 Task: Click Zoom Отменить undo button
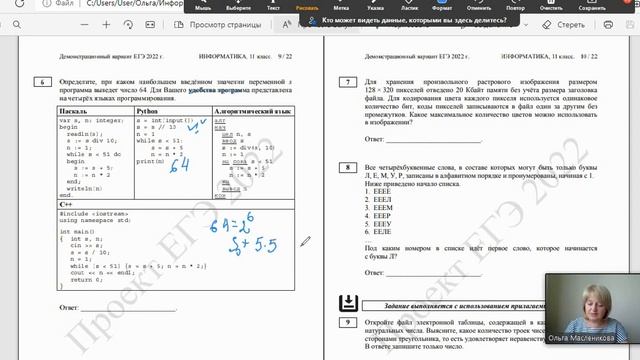click(x=479, y=6)
